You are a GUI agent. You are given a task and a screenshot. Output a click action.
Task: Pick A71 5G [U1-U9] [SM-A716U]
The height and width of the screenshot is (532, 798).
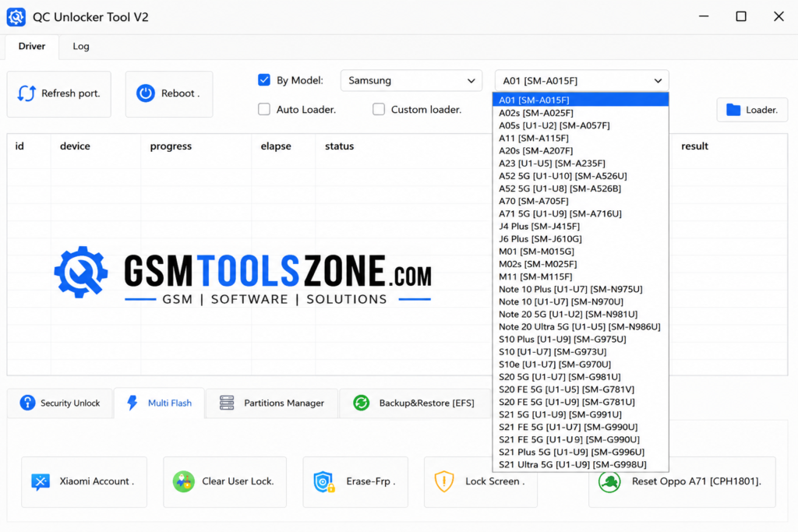[x=581, y=213]
